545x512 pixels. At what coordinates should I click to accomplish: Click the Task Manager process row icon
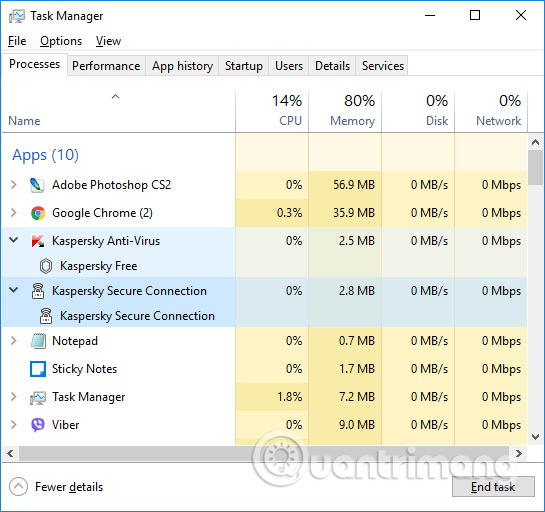tap(38, 397)
